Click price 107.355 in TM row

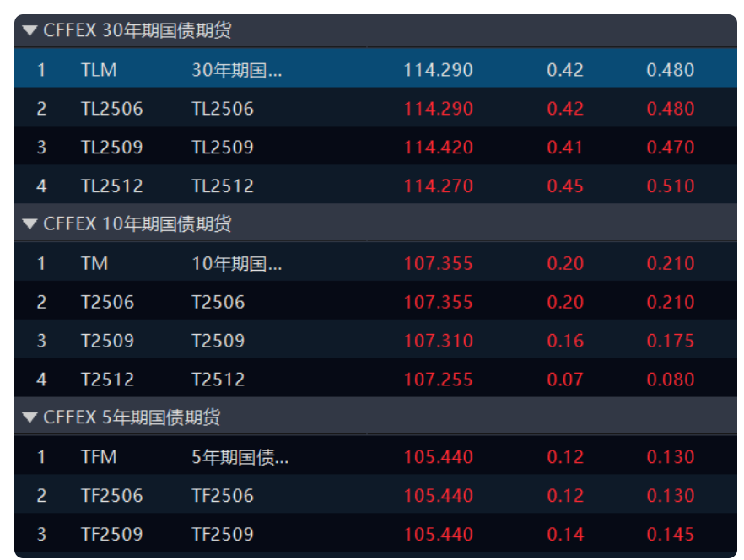point(438,263)
